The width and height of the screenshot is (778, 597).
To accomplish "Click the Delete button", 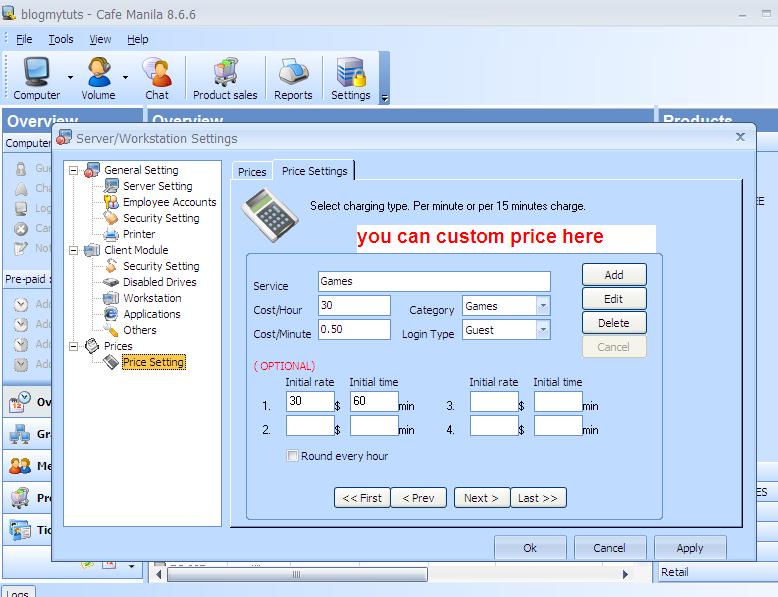I will (x=614, y=323).
